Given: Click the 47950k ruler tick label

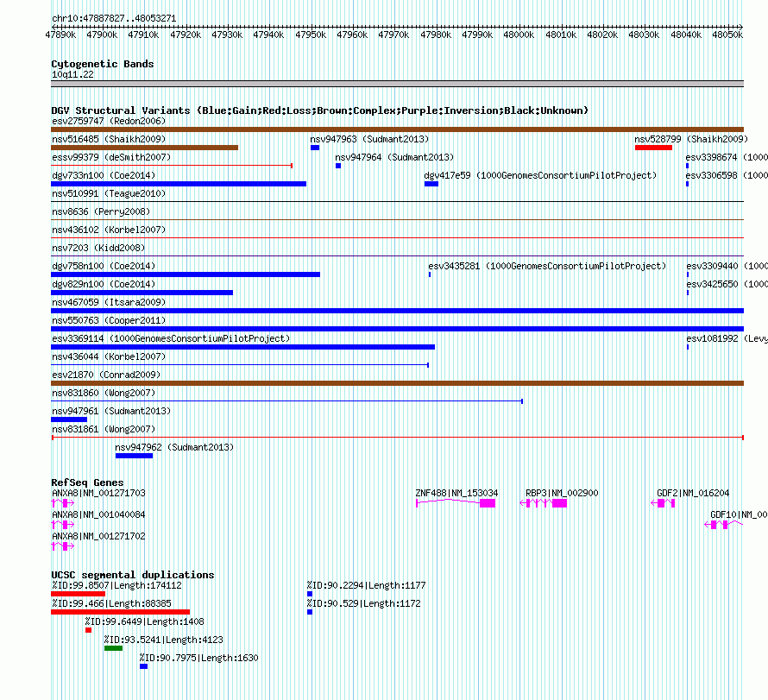Looking at the screenshot, I should coord(311,35).
